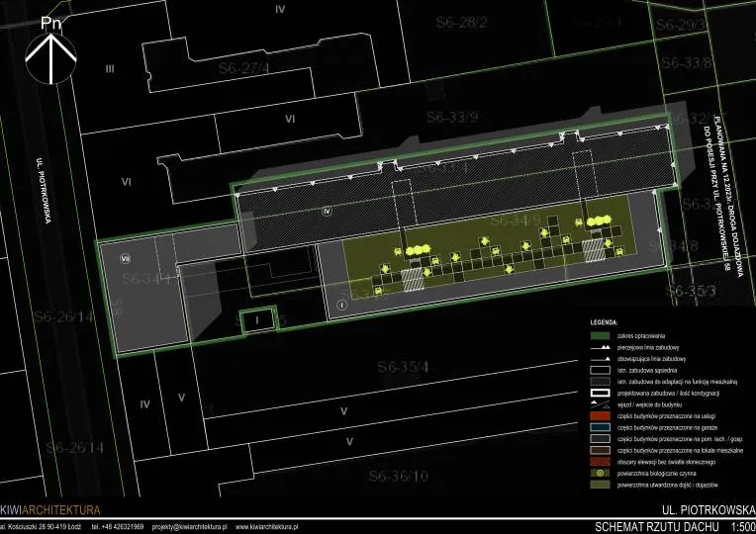This screenshot has width=756, height=534.
Task: Open the www.kiwiarchitektura.pl website link
Action: 274,527
